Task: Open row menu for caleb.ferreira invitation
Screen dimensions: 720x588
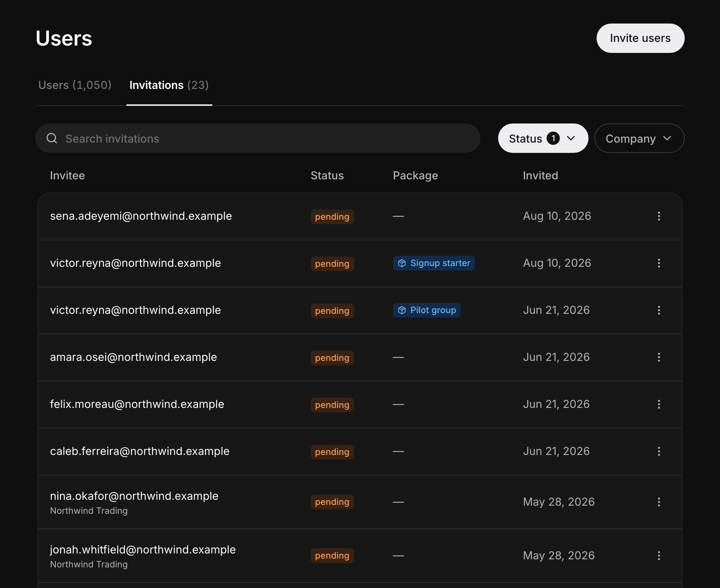Action: tap(659, 451)
